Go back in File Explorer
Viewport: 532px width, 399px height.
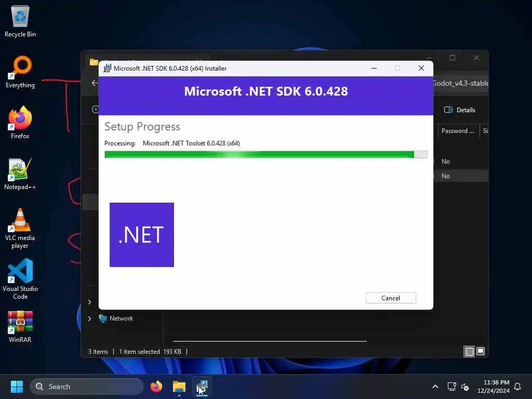pos(95,83)
